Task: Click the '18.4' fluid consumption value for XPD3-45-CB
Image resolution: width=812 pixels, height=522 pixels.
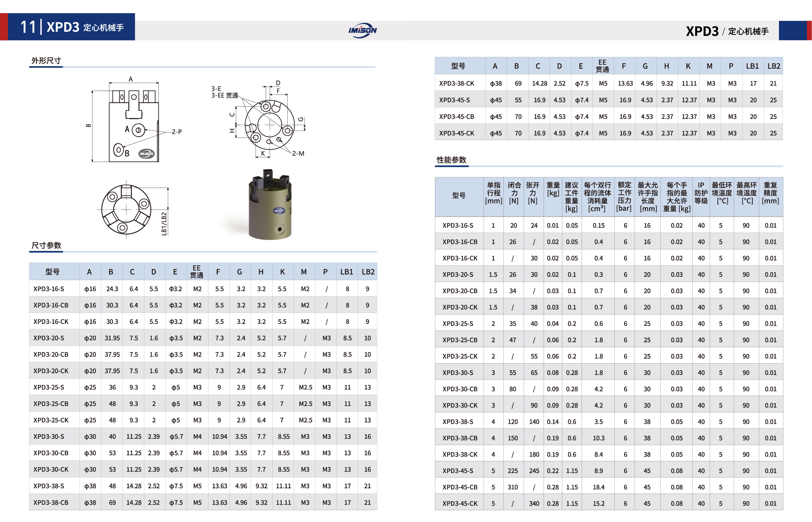Action: coord(599,487)
